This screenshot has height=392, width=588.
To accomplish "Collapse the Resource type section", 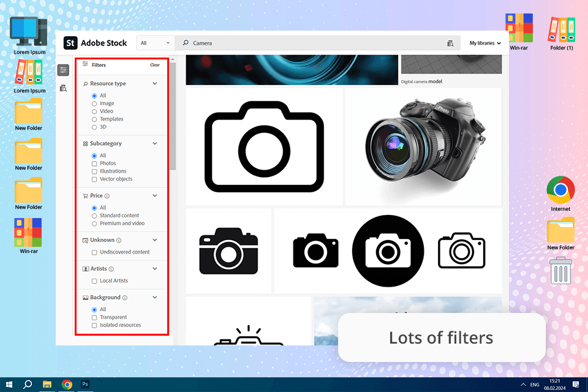I will (155, 84).
